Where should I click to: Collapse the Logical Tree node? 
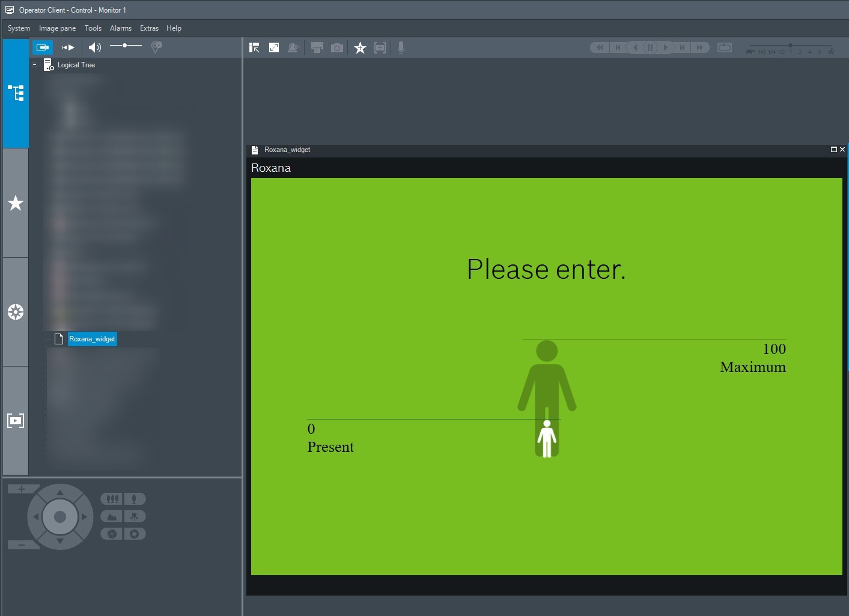coord(34,65)
